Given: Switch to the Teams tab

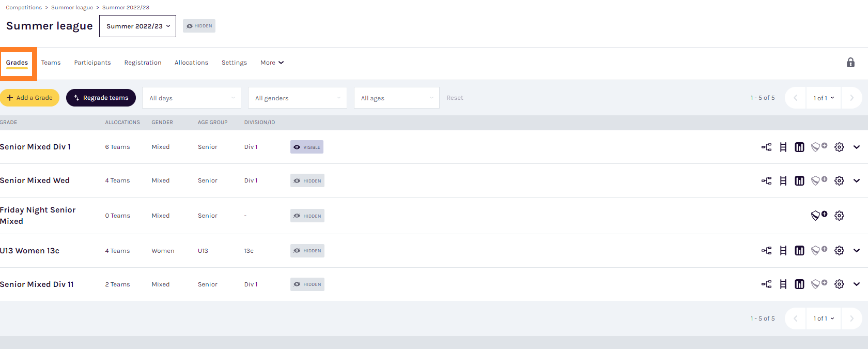Looking at the screenshot, I should pos(51,63).
